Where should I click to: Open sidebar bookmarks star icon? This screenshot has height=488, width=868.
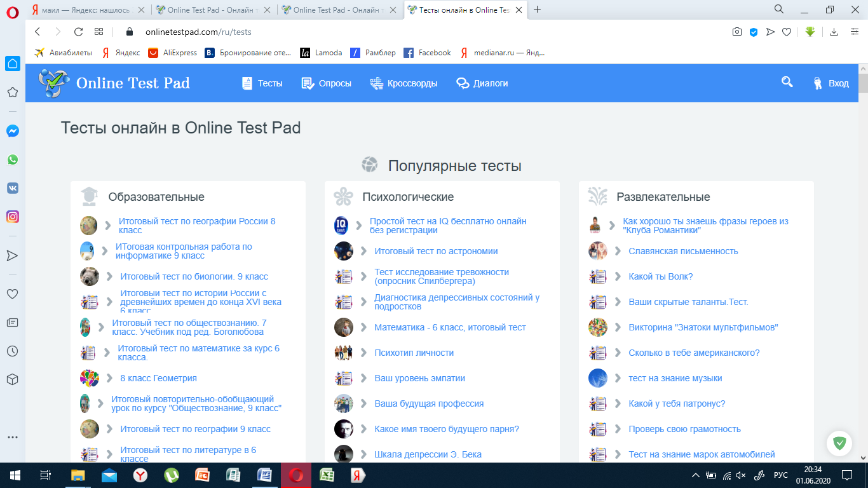point(12,92)
